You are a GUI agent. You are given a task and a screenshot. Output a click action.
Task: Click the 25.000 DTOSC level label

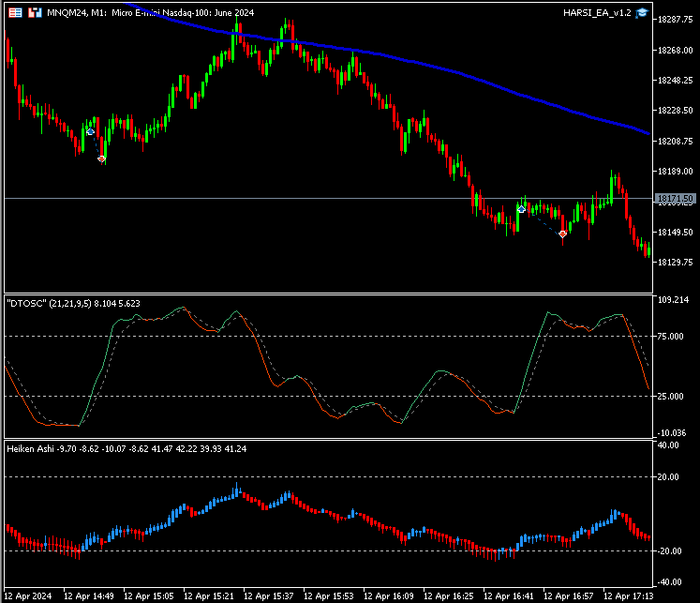[x=671, y=397]
